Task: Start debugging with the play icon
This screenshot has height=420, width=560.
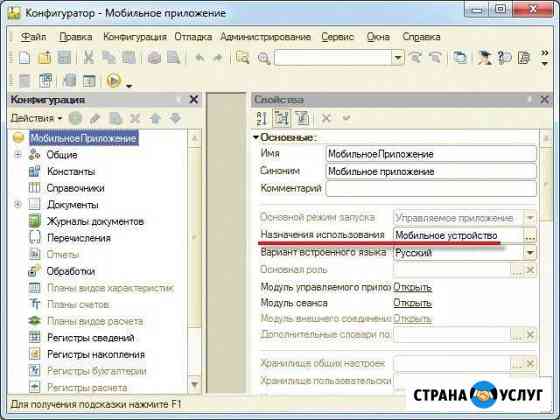Action: click(x=114, y=81)
